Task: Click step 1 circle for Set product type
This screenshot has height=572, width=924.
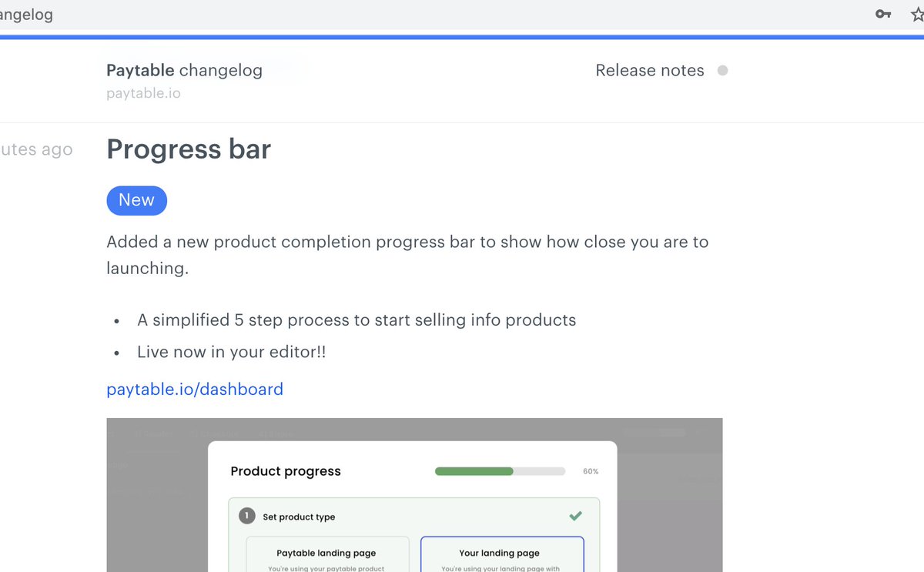Action: click(x=246, y=516)
